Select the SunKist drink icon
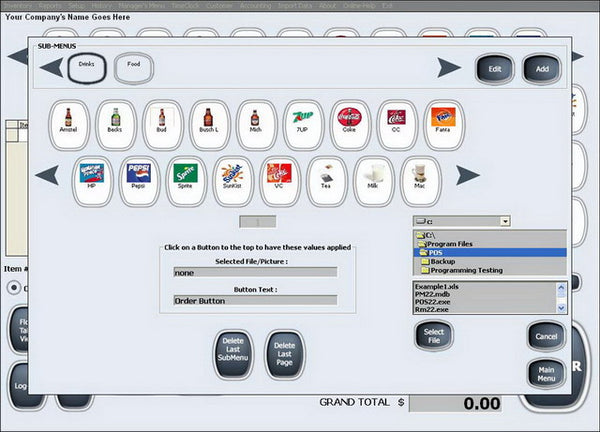The image size is (600, 432). click(233, 181)
